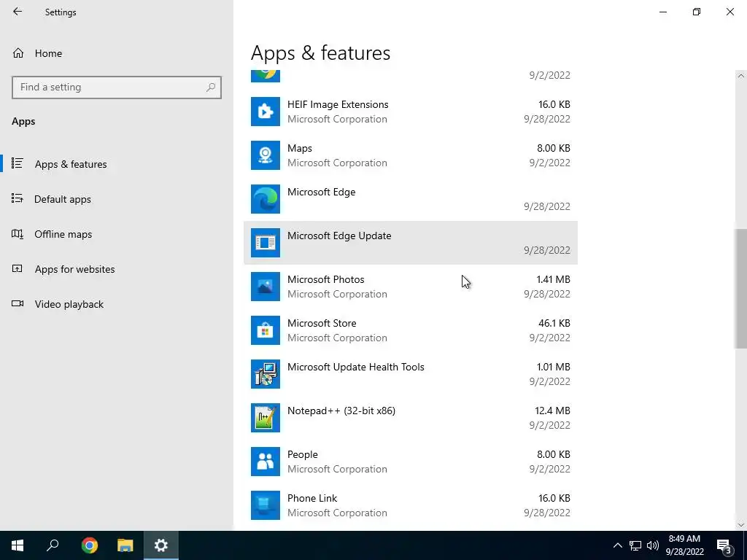Click the search magnifier in Find a setting
This screenshot has height=560, width=747.
(211, 87)
